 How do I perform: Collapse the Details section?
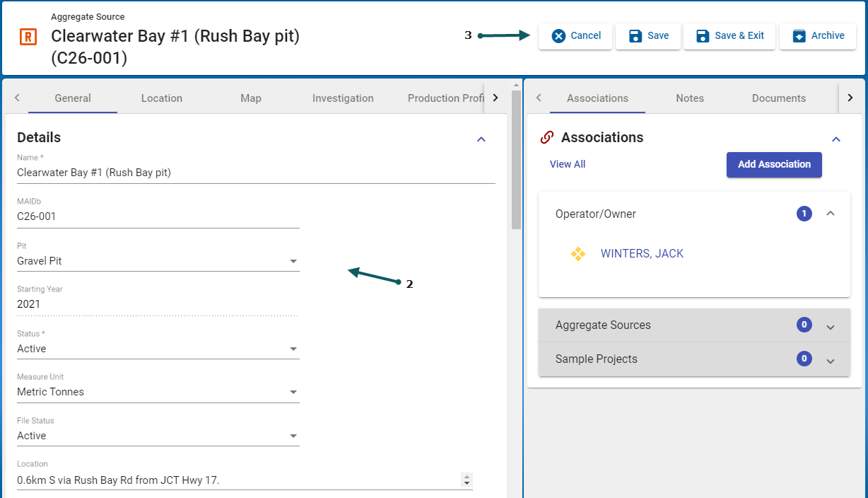pyautogui.click(x=481, y=139)
